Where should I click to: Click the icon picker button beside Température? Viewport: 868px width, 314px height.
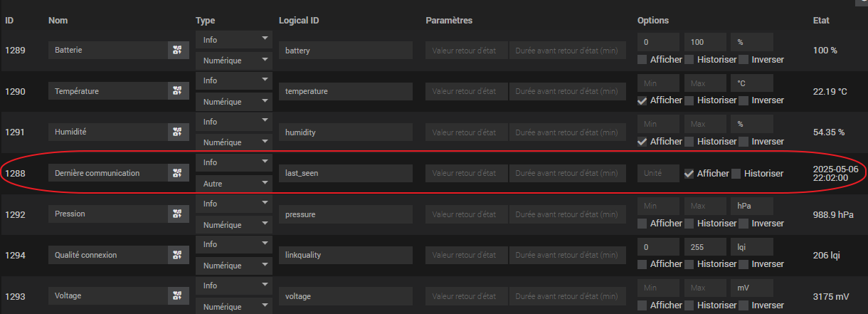[178, 91]
